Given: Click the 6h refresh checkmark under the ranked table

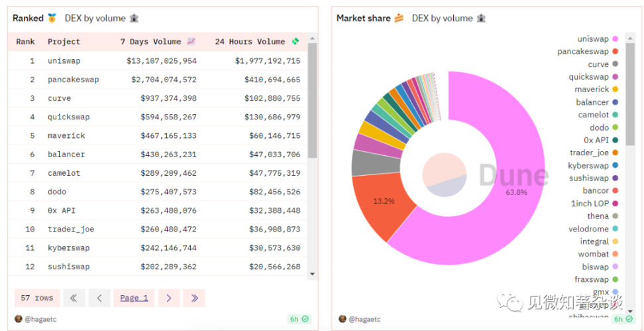Looking at the screenshot, I should pos(305,319).
